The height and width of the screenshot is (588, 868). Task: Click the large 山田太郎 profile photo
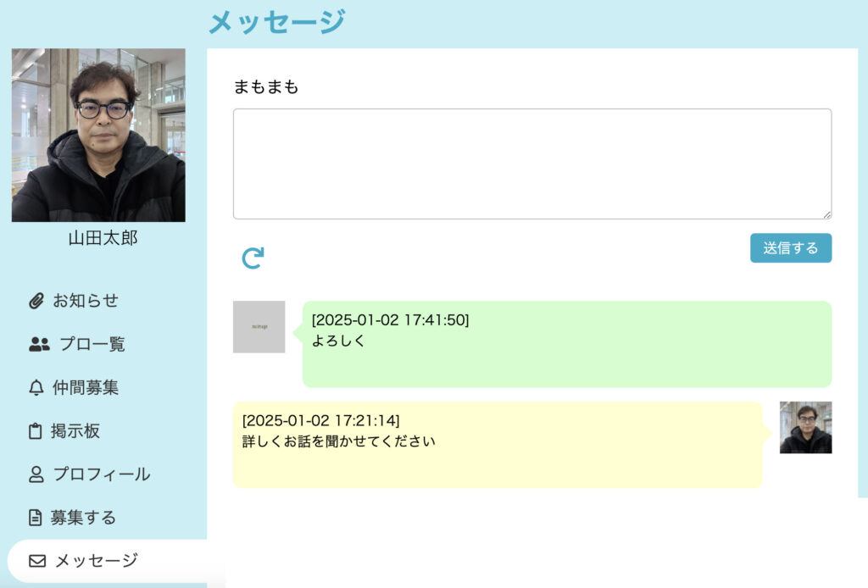pos(98,135)
